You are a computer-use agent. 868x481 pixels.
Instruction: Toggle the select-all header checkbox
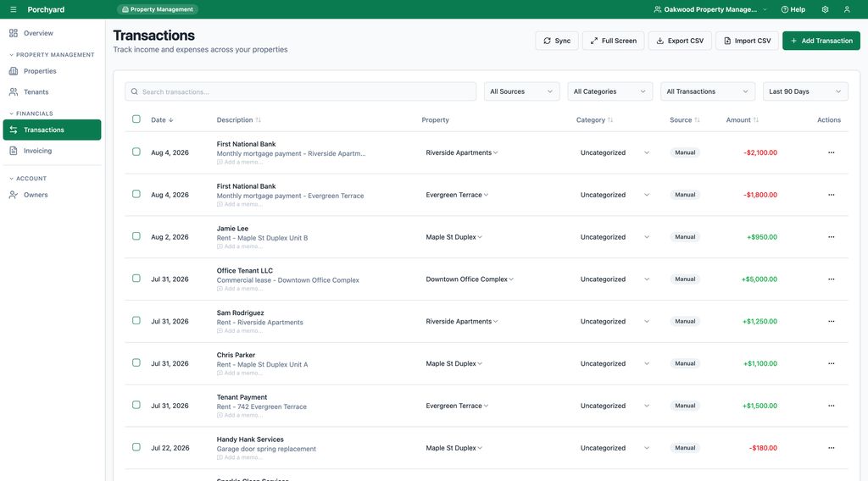pos(136,119)
